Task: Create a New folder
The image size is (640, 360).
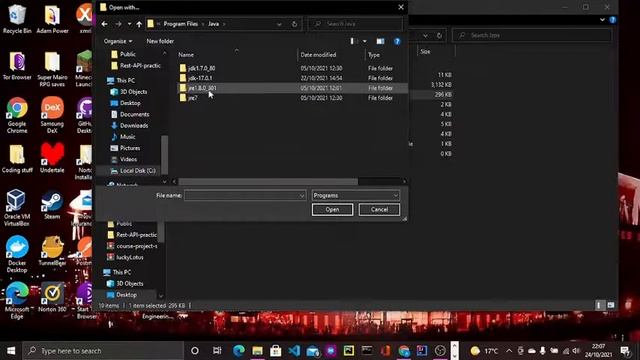Action: [x=160, y=41]
